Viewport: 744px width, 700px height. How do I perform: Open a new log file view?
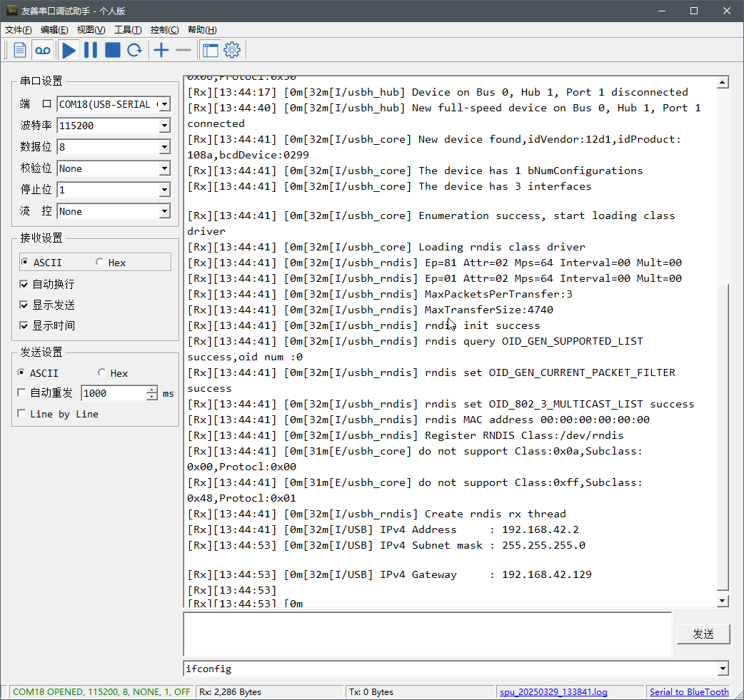tap(19, 50)
